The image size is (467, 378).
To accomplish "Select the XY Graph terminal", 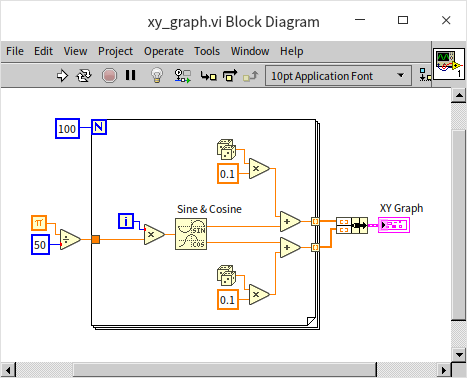I will point(394,225).
